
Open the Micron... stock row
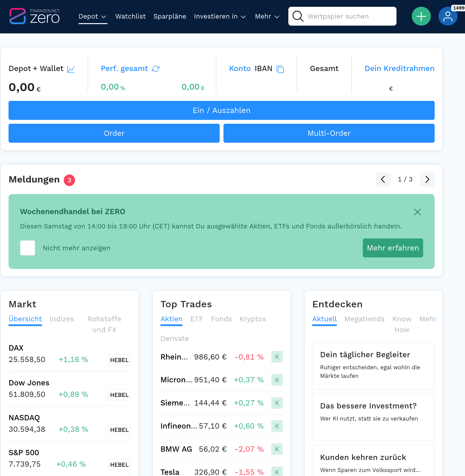(222, 380)
